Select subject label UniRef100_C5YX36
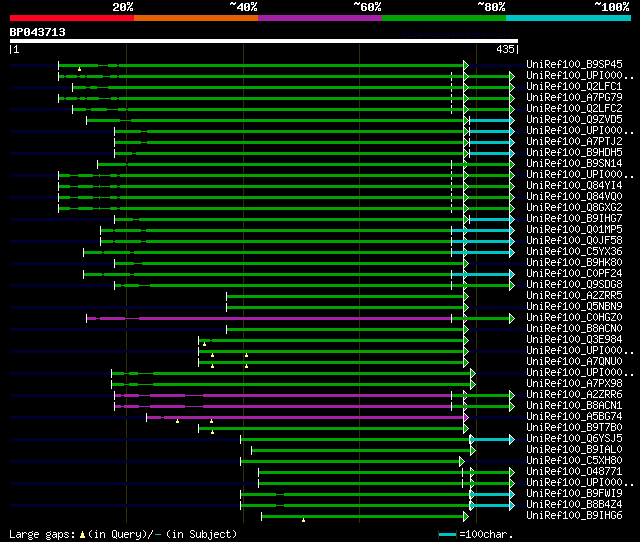Screen dimensions: 640x542 (574, 252)
